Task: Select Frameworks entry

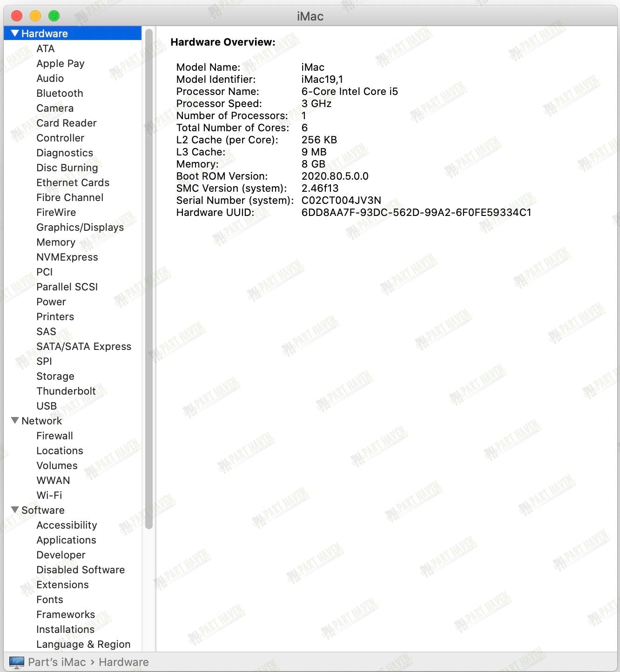Action: 66,614
